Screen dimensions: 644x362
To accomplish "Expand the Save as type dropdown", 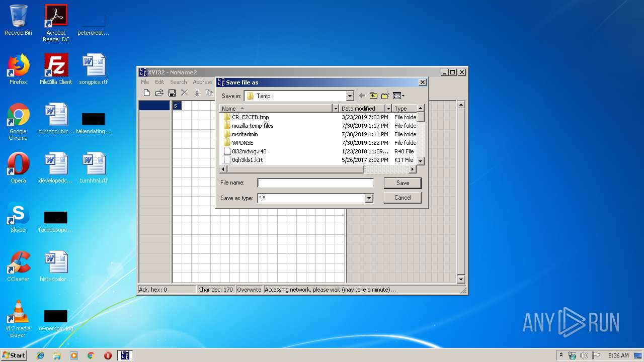I will click(x=369, y=198).
